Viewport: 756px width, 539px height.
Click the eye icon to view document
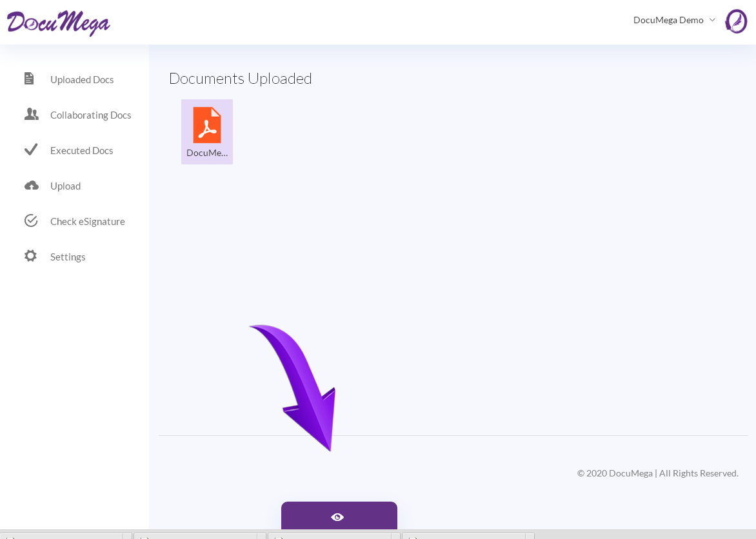pyautogui.click(x=337, y=517)
